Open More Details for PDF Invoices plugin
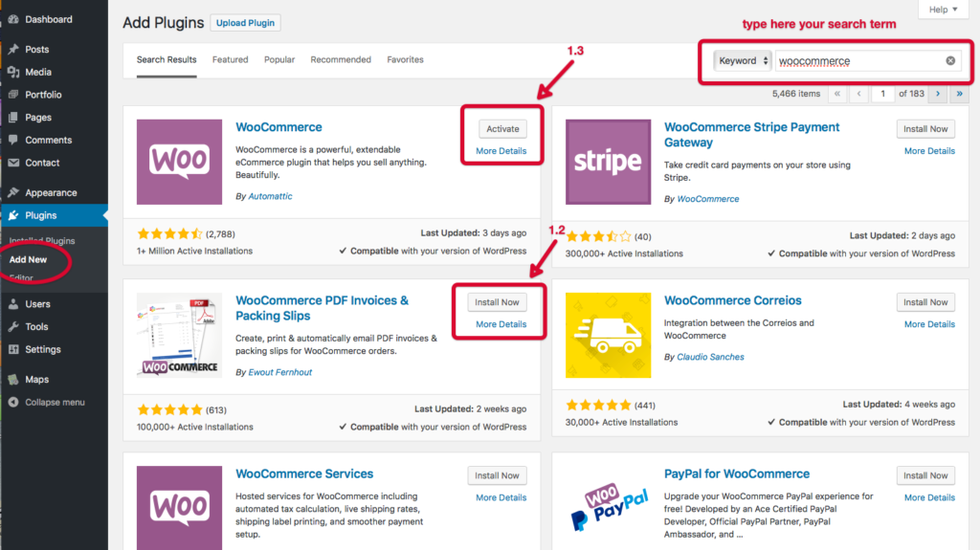This screenshot has width=980, height=550. [501, 324]
